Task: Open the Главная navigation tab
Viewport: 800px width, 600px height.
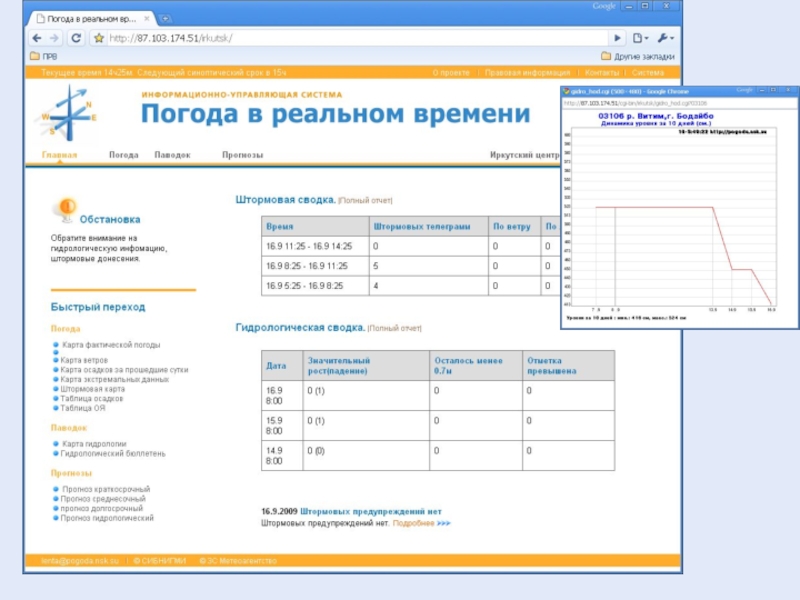Action: 59,155
